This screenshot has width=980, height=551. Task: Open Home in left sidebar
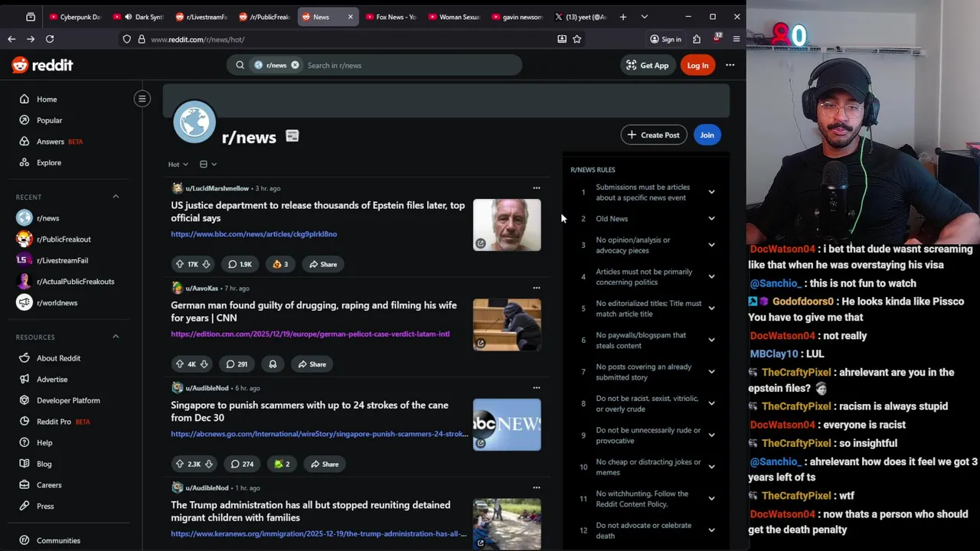point(47,99)
